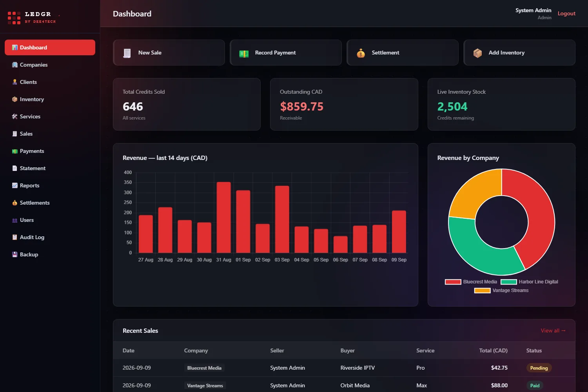Toggle the Harbor Line Digital legend swatch
588x392 pixels.
coord(508,282)
